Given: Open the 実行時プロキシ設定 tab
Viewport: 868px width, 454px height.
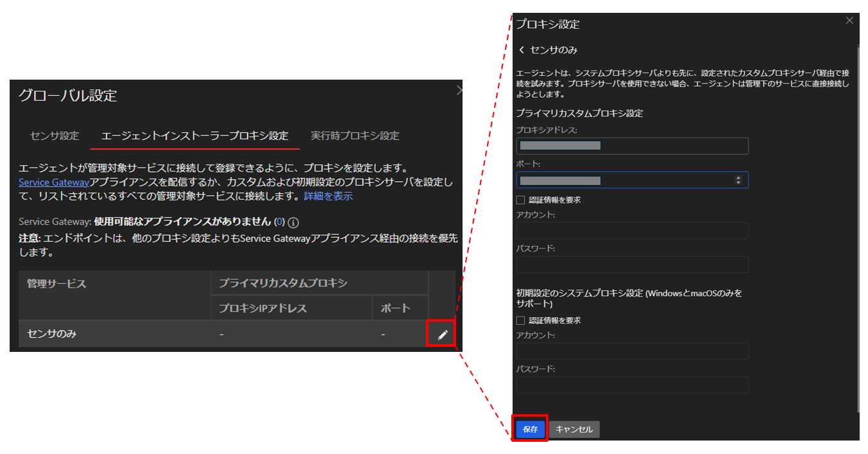Looking at the screenshot, I should coord(355,136).
